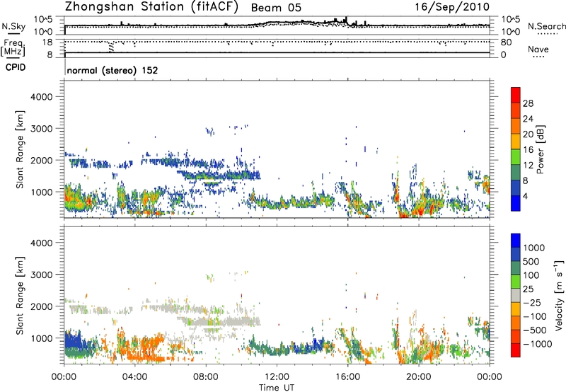
Task: Click the '80' Nave tick label
Action: pos(506,42)
